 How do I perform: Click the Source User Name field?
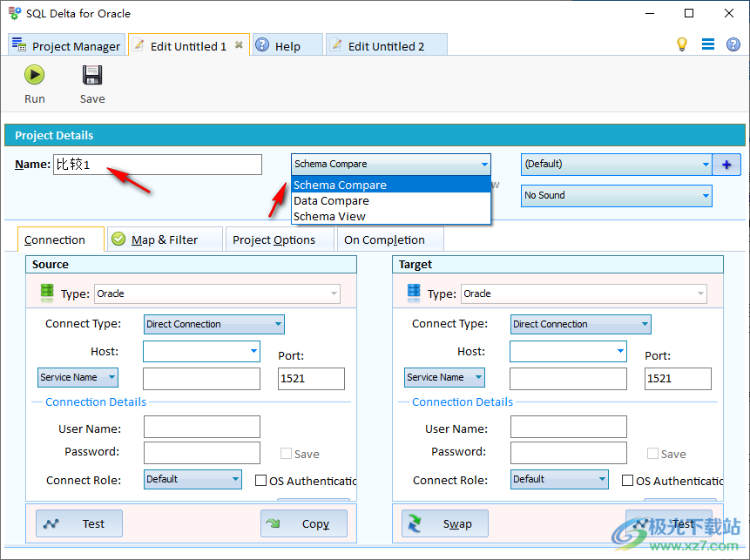tap(202, 427)
